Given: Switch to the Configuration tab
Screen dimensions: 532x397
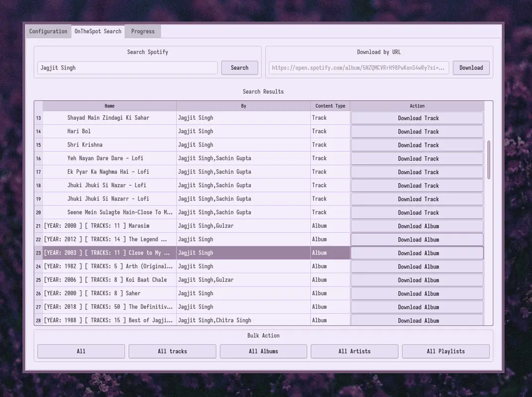Looking at the screenshot, I should [48, 31].
